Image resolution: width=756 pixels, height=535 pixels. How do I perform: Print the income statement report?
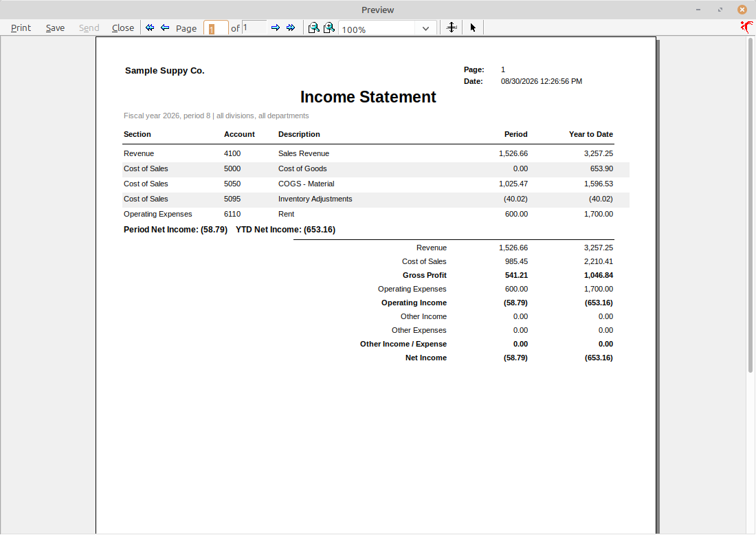21,28
